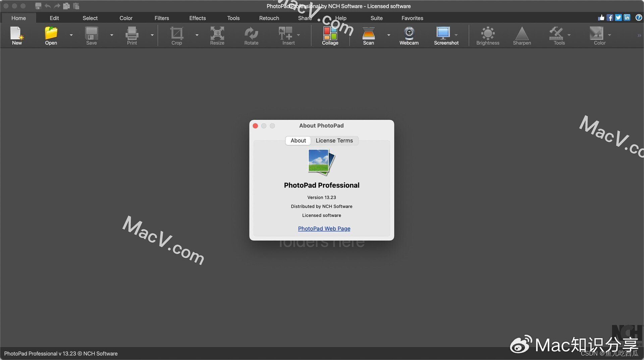Open an image with the Open folder icon
Image resolution: width=644 pixels, height=360 pixels.
(x=51, y=36)
